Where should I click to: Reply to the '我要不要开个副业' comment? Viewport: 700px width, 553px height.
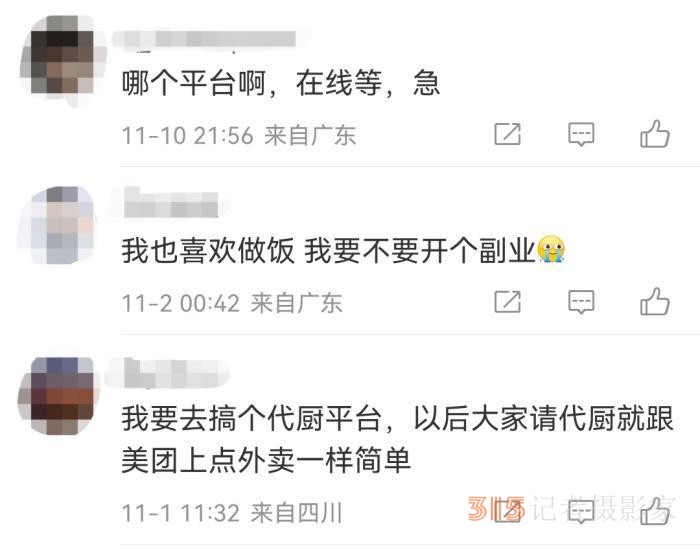(x=581, y=302)
